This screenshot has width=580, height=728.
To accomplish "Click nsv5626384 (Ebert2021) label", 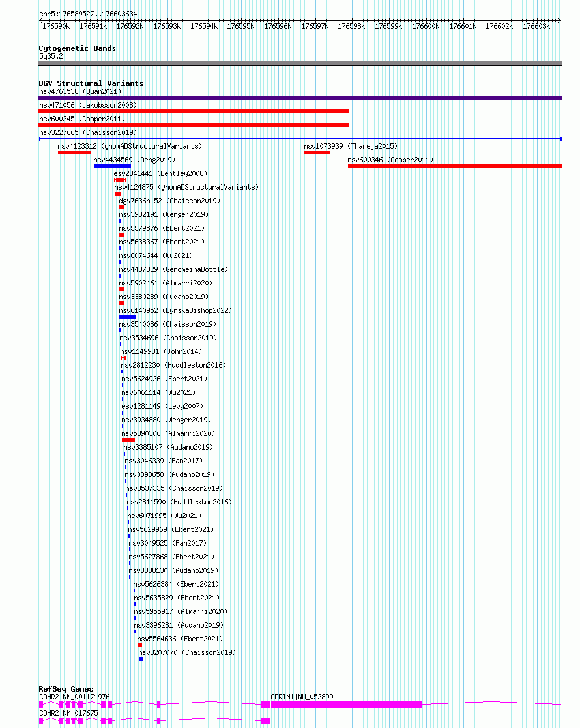I will click(x=176, y=585).
